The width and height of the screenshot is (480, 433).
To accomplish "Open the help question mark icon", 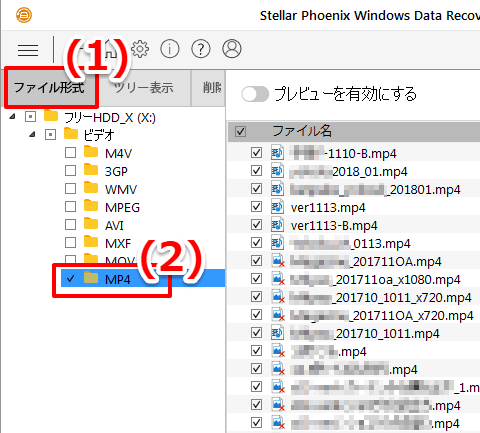I will coord(201,49).
